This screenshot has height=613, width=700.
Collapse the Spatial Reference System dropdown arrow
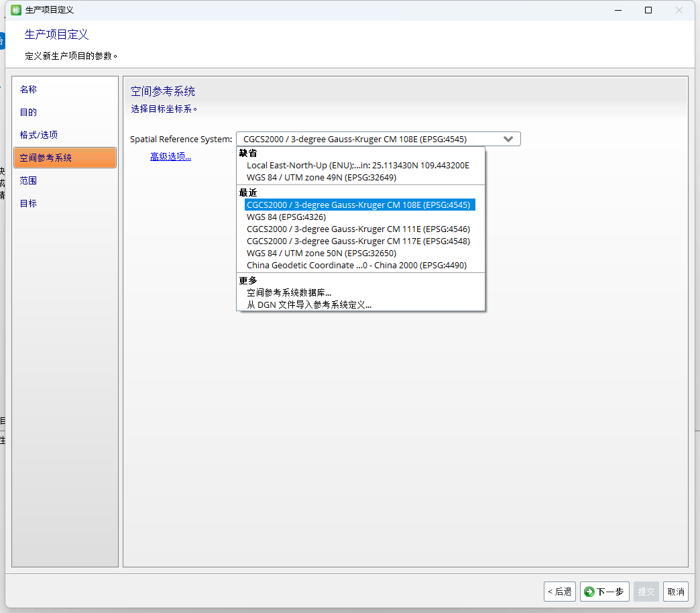point(508,139)
